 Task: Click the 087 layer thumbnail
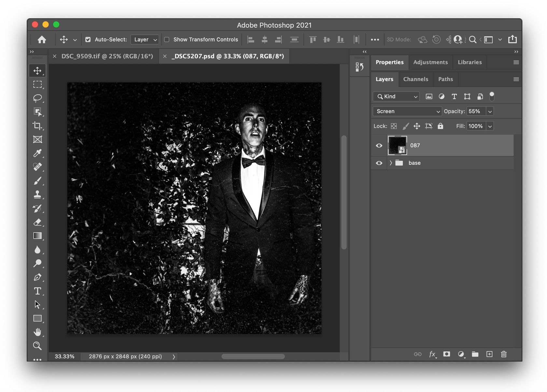(x=397, y=145)
